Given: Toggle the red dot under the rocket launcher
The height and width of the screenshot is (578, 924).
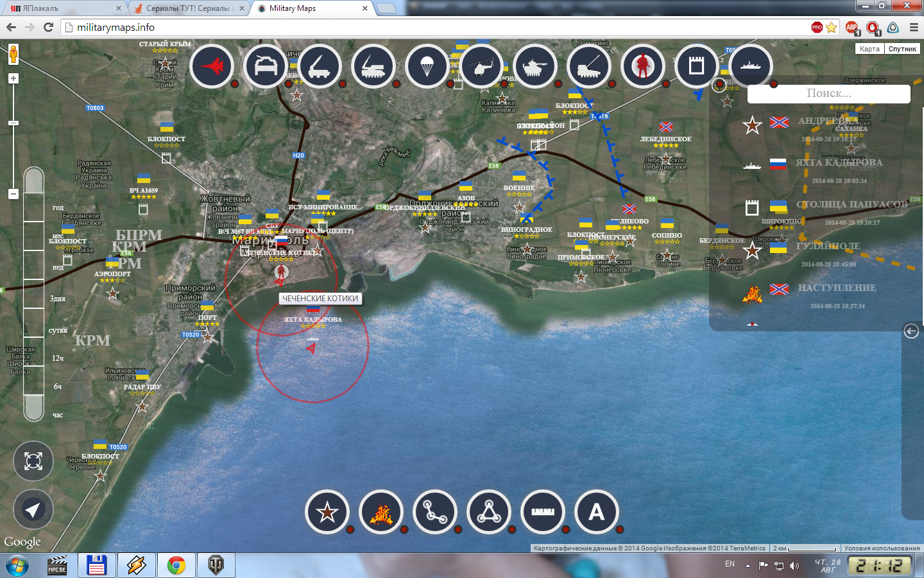Looking at the screenshot, I should [343, 84].
